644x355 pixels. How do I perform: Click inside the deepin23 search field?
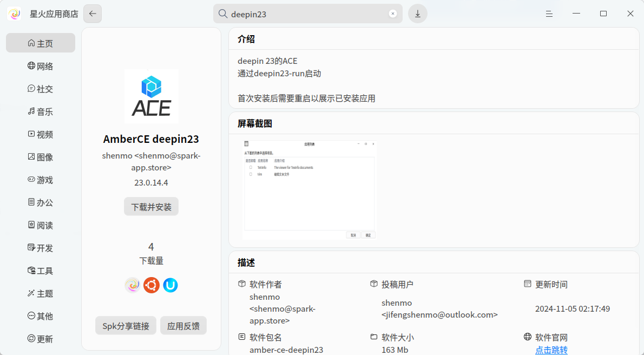pos(308,14)
